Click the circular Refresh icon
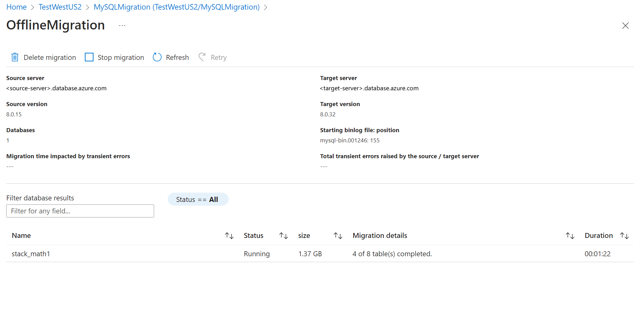This screenshot has height=313, width=644. click(x=157, y=57)
